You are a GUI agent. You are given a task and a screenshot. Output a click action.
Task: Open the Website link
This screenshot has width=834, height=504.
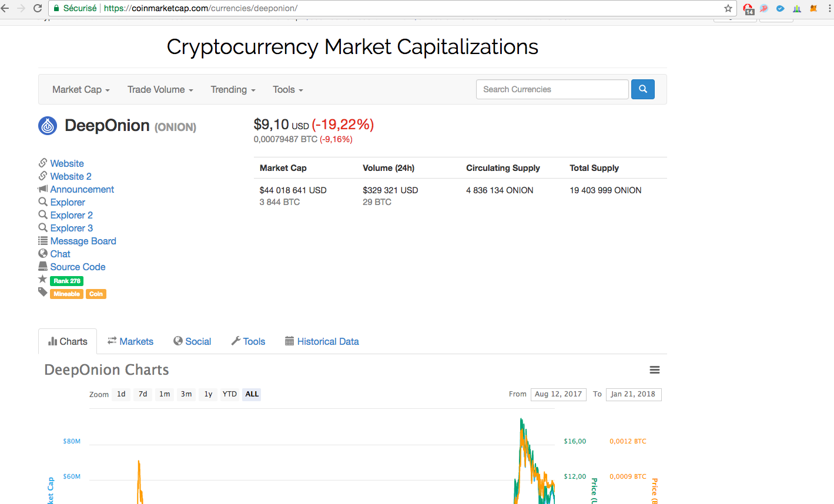(x=67, y=163)
